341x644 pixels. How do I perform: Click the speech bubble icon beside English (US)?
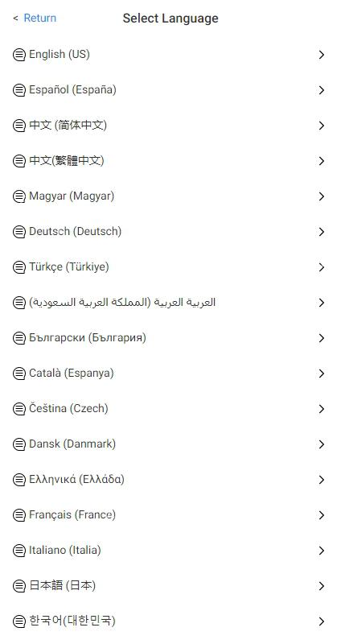(x=18, y=55)
